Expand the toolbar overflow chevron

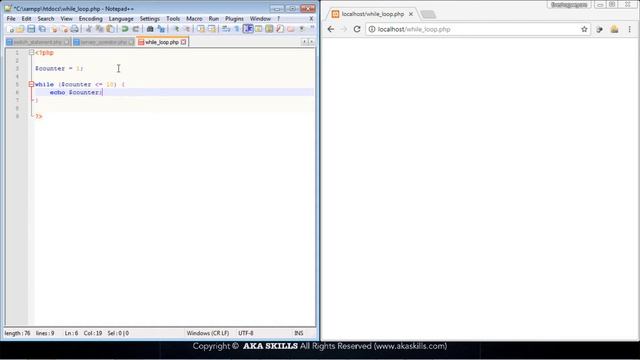312,28
